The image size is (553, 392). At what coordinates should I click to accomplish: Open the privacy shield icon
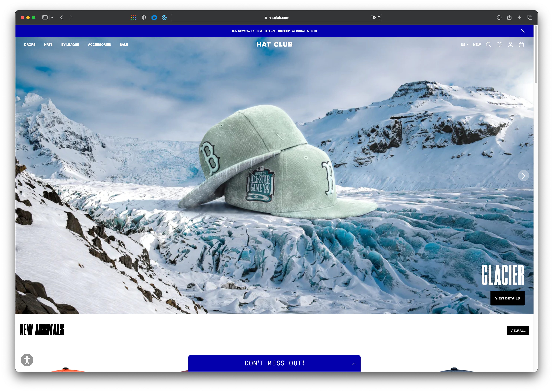click(144, 18)
